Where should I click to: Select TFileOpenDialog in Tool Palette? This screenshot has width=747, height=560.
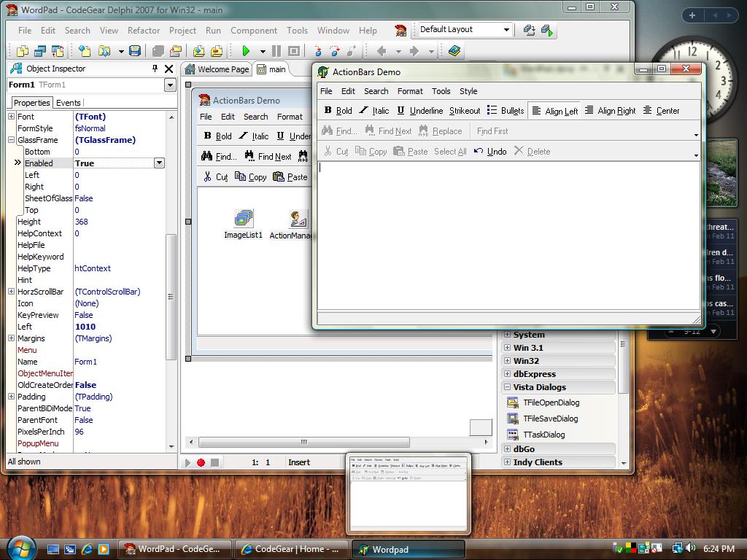tap(543, 402)
